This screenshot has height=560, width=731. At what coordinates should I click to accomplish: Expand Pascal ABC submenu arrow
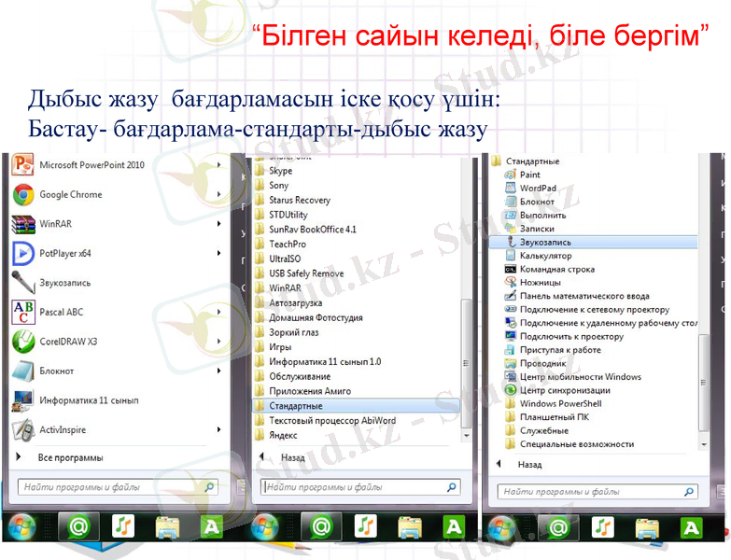point(218,312)
